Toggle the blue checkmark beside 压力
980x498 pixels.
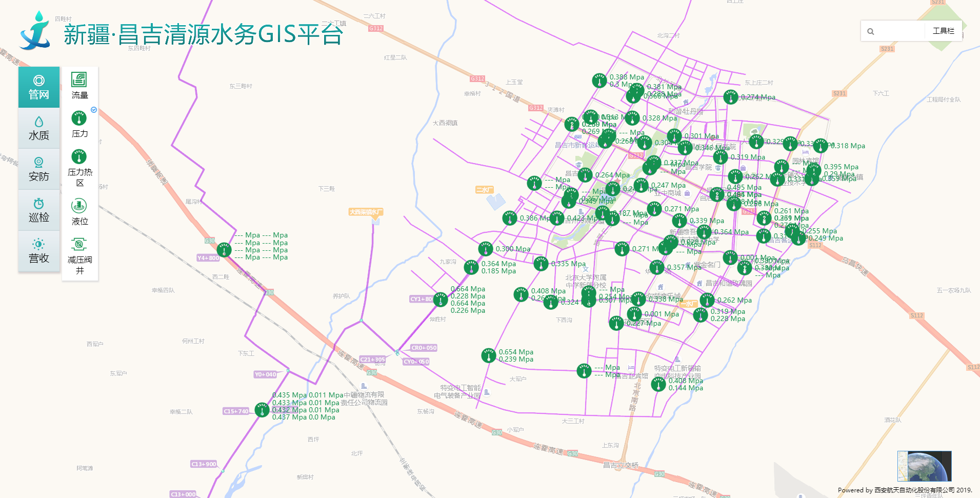click(x=94, y=110)
